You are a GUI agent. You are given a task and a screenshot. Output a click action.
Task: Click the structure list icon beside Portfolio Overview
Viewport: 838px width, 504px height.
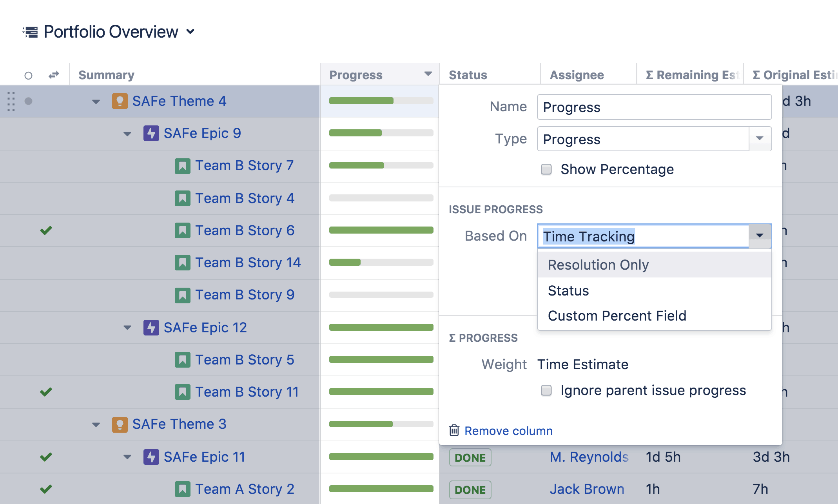click(30, 32)
